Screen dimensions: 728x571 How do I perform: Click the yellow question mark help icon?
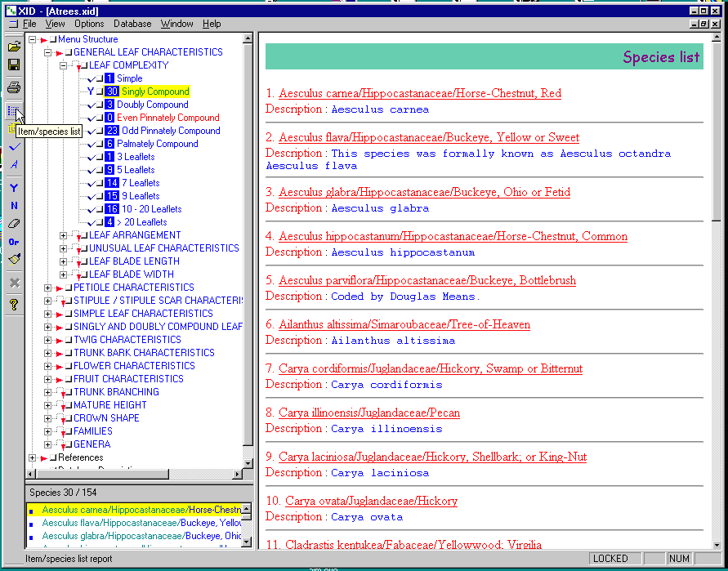14,305
